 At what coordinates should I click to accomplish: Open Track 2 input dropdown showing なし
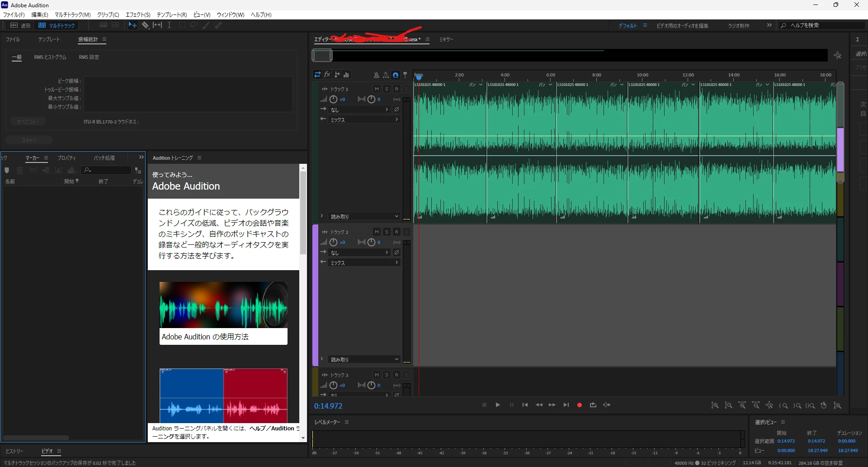359,253
